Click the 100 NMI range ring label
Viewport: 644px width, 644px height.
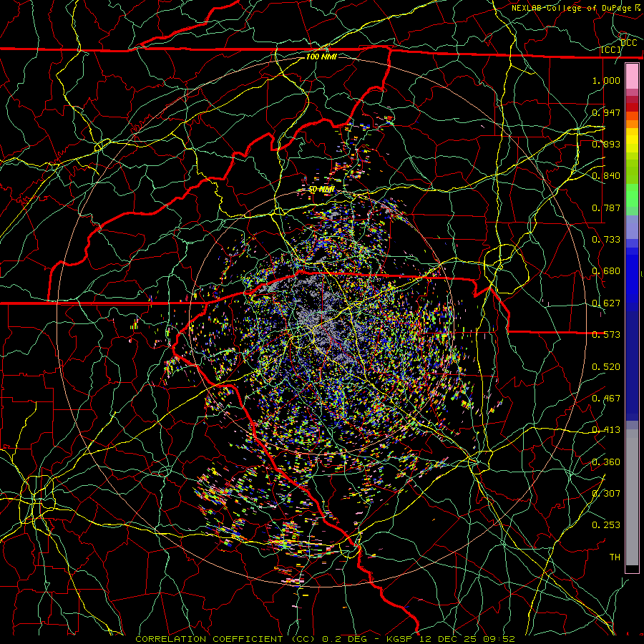pos(321,57)
